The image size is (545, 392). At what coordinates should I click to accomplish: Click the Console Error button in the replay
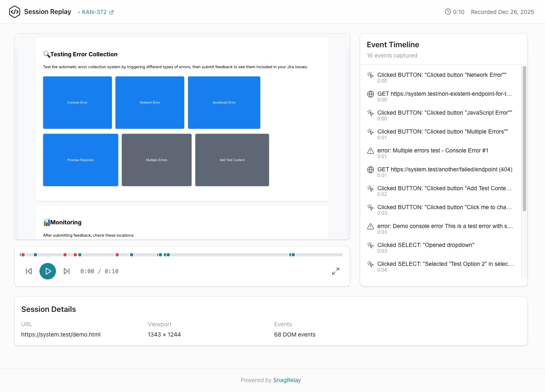[77, 103]
